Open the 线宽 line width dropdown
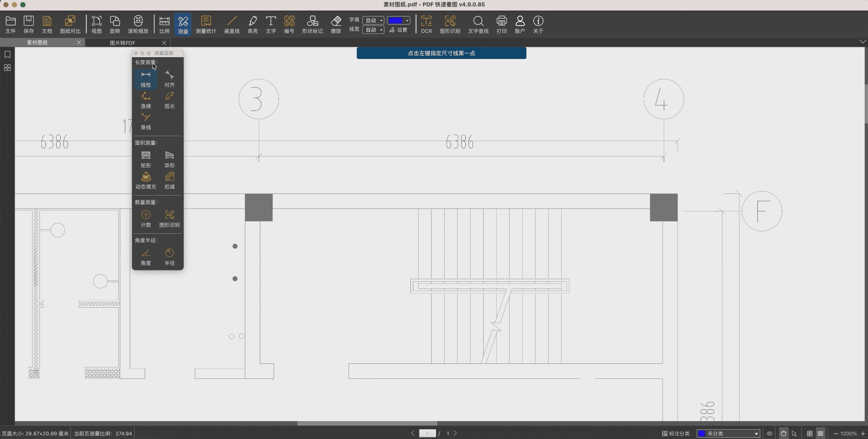Viewport: 868px width, 439px height. [373, 30]
